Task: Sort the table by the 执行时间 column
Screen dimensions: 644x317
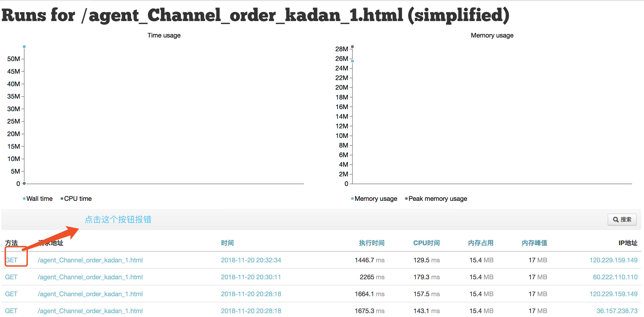Action: pos(372,243)
